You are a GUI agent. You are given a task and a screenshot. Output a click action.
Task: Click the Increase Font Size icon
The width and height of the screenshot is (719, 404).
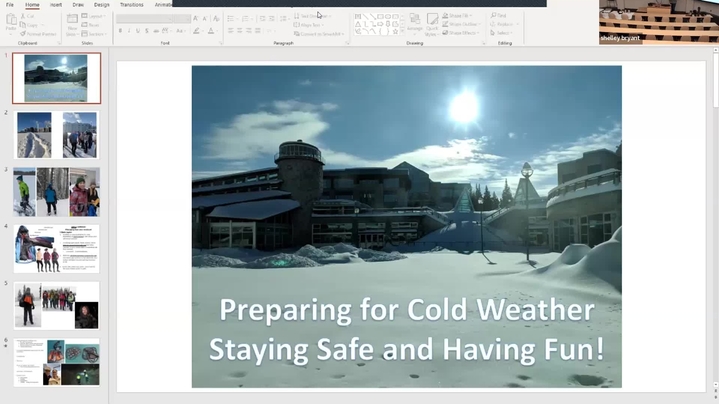tap(196, 18)
